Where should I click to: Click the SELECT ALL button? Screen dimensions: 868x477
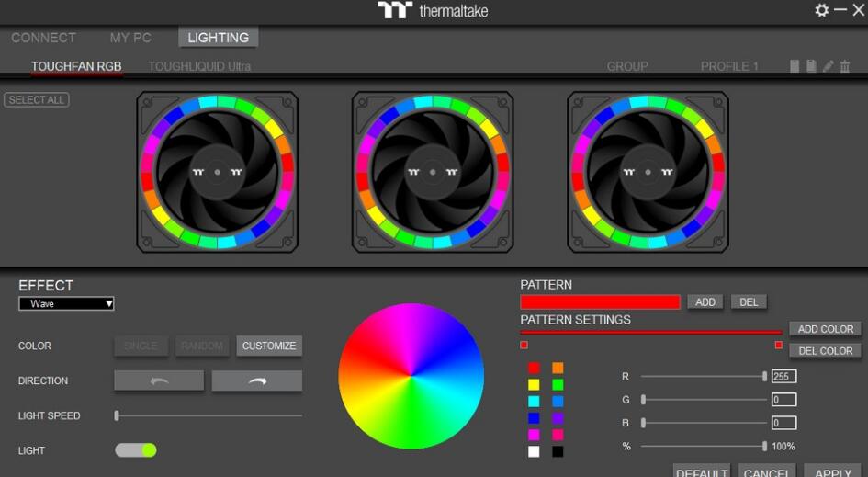[x=37, y=100]
